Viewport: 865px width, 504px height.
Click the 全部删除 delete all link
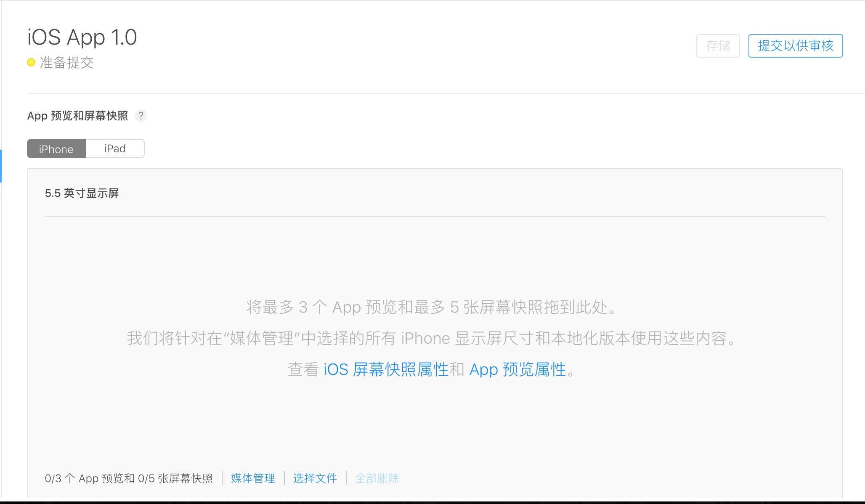pos(377,478)
